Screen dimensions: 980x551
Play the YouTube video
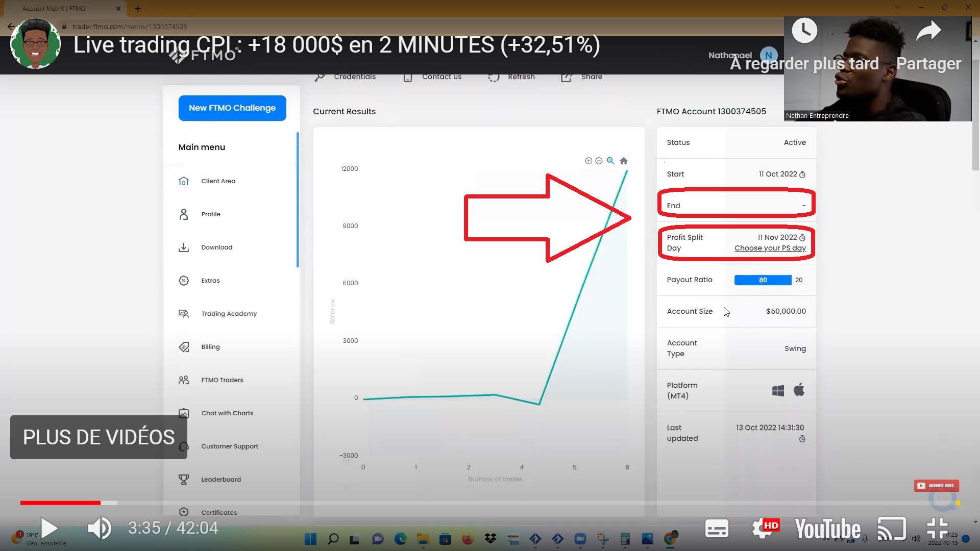(x=50, y=528)
